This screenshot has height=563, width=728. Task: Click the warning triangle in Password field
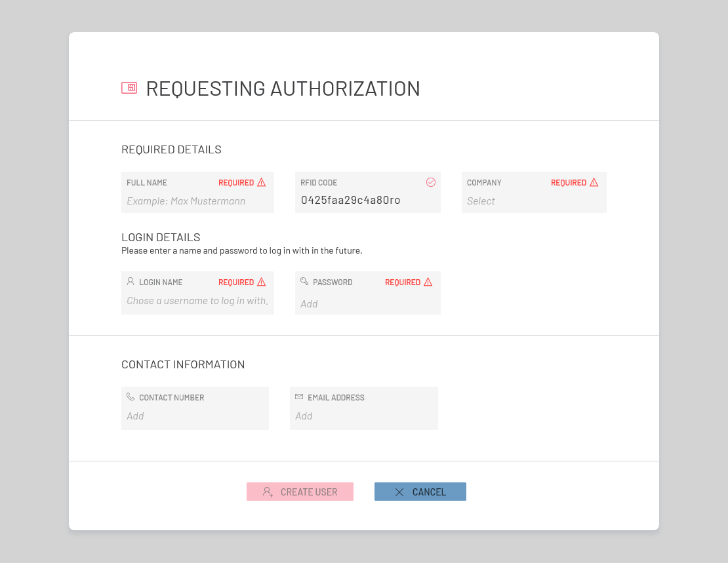(428, 282)
